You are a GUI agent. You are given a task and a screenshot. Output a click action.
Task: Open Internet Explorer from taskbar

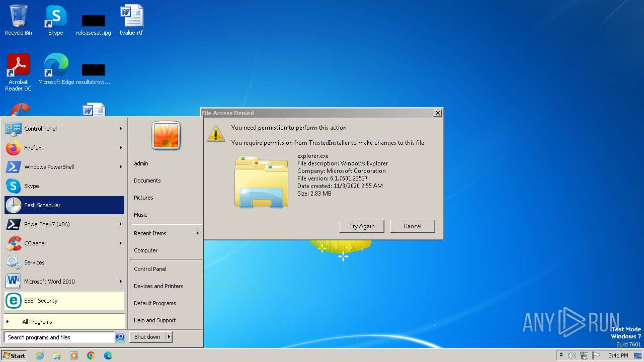40,355
